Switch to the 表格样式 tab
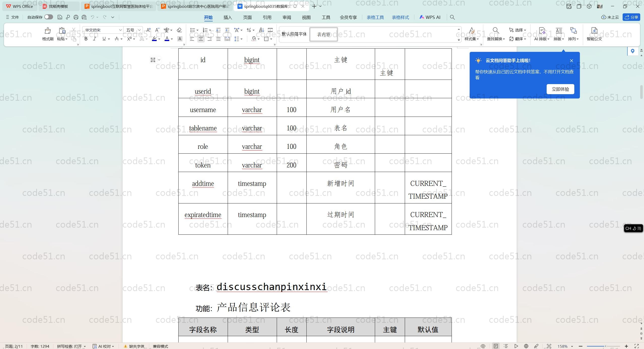The image size is (644, 349). click(x=400, y=17)
